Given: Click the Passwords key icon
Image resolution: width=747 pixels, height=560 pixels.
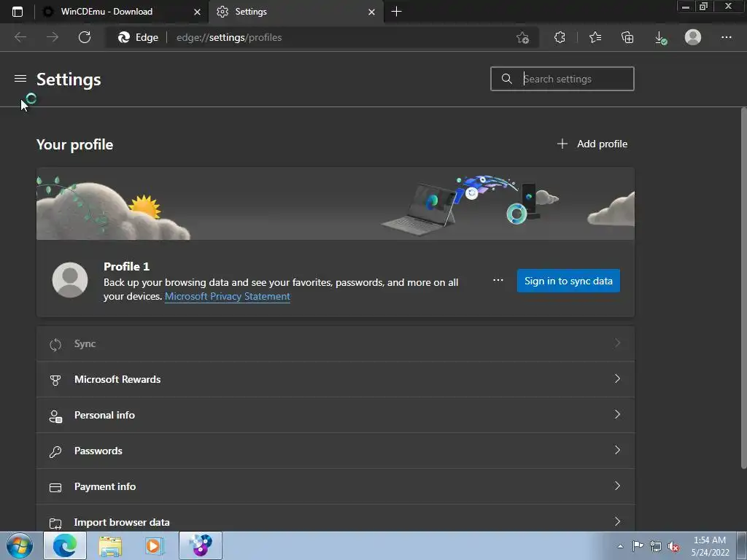Looking at the screenshot, I should click(x=55, y=451).
